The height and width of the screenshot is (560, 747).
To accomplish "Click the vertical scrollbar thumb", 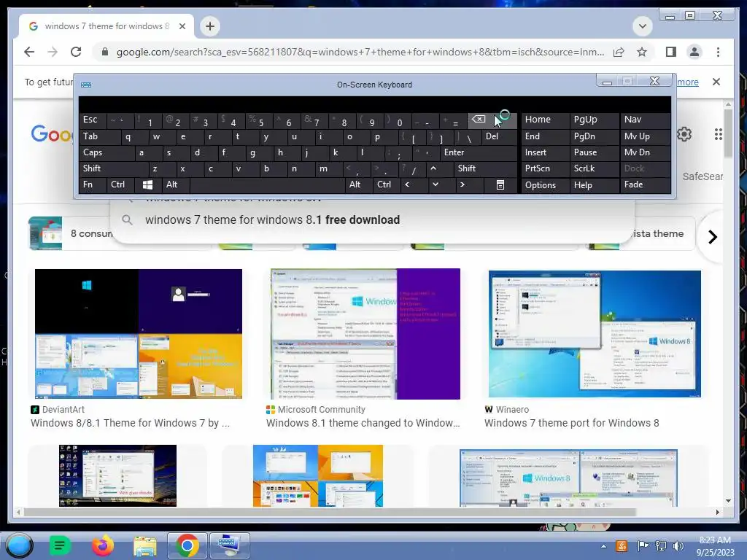I will tap(728, 133).
